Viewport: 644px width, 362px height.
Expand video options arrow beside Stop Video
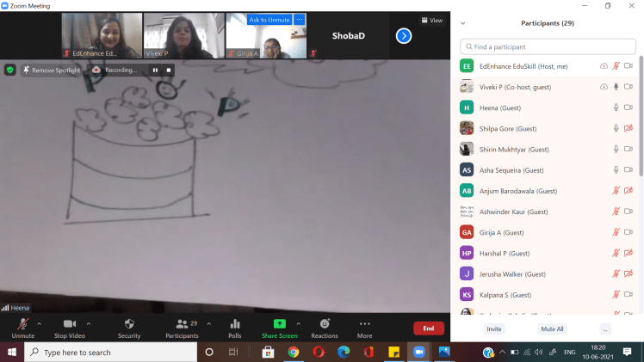pyautogui.click(x=88, y=323)
